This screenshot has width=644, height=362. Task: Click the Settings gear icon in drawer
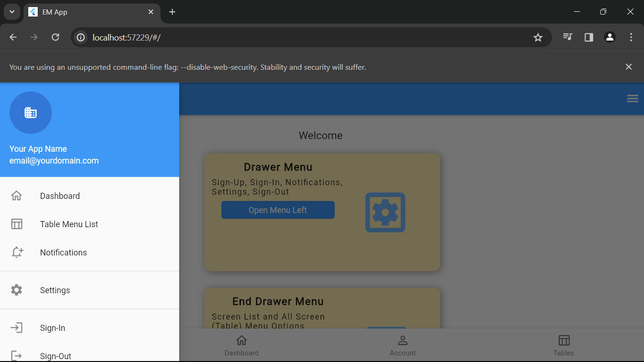tap(17, 290)
